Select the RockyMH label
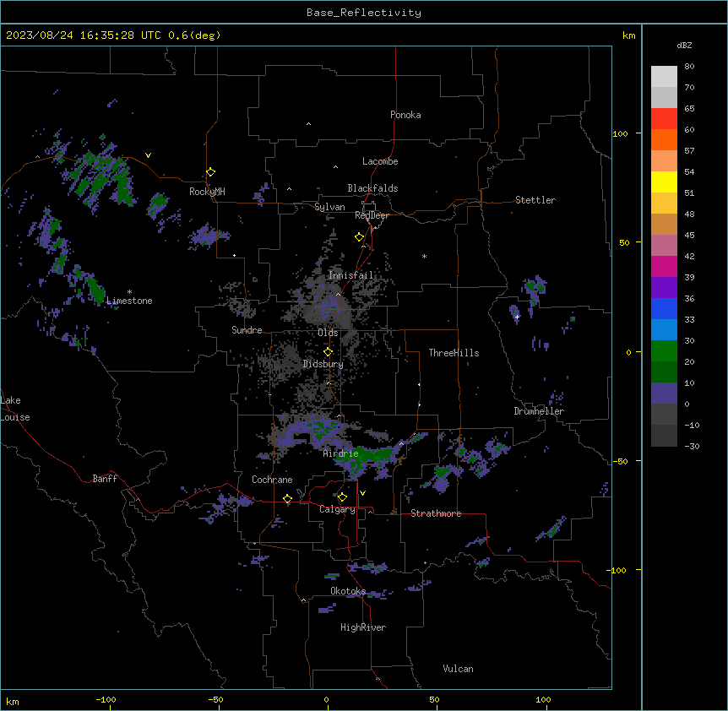Viewport: 728px width, 711px height. click(x=207, y=192)
